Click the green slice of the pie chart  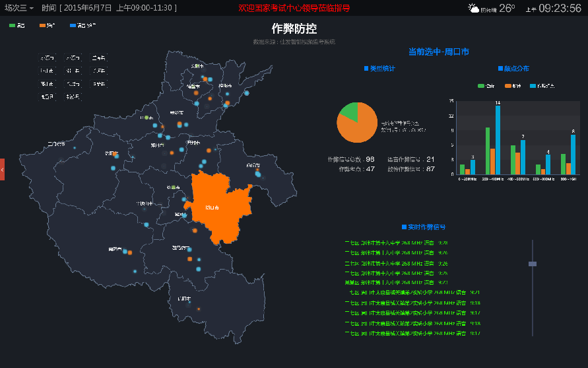coord(349,110)
